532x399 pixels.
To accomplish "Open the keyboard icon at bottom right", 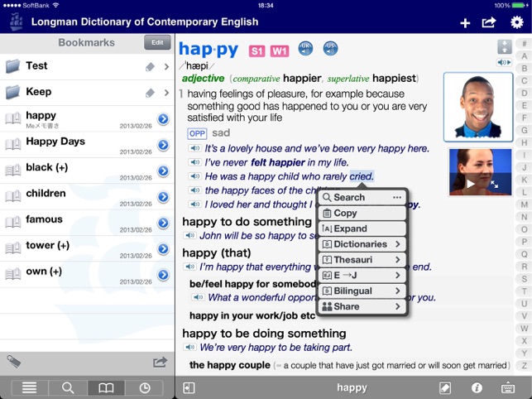I will tap(508, 387).
